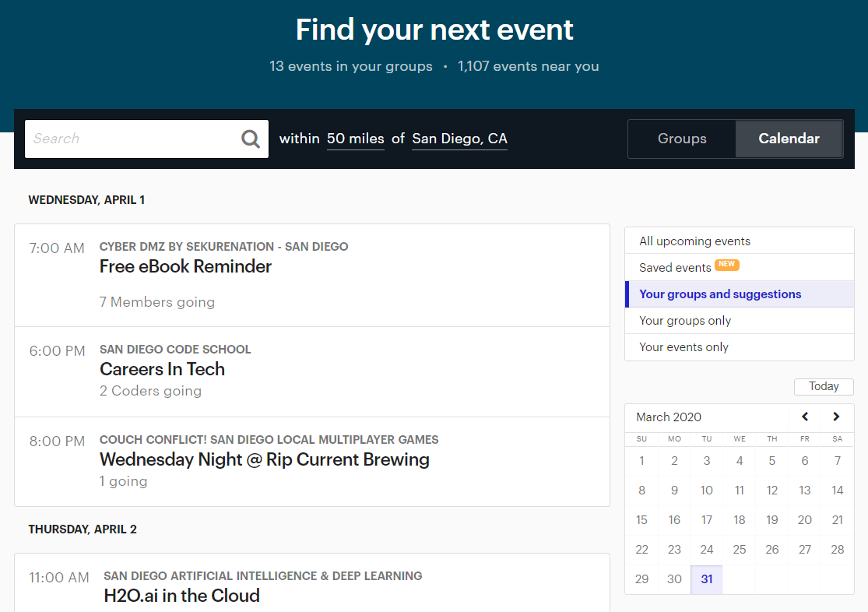Open the Free eBook Reminder event

tap(185, 266)
